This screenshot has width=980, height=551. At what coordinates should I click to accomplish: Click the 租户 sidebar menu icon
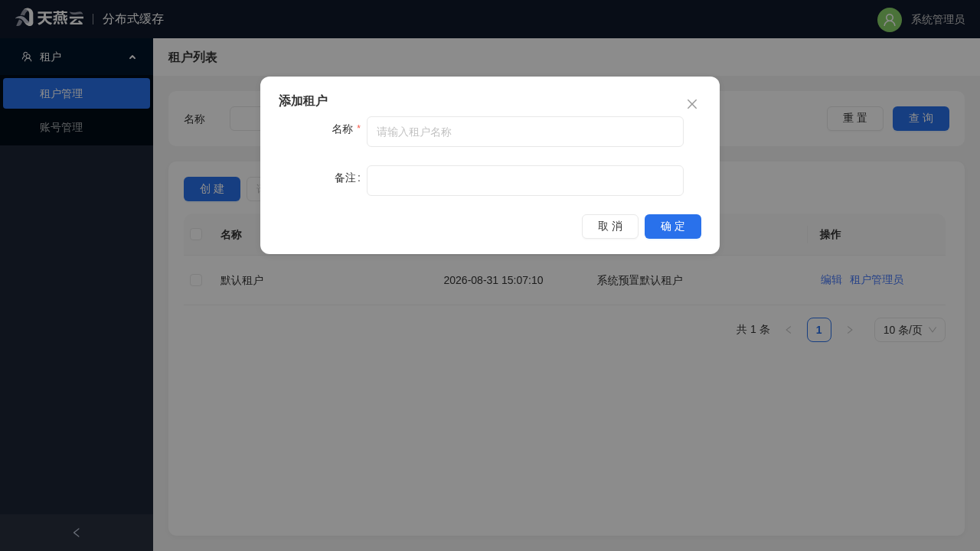27,57
